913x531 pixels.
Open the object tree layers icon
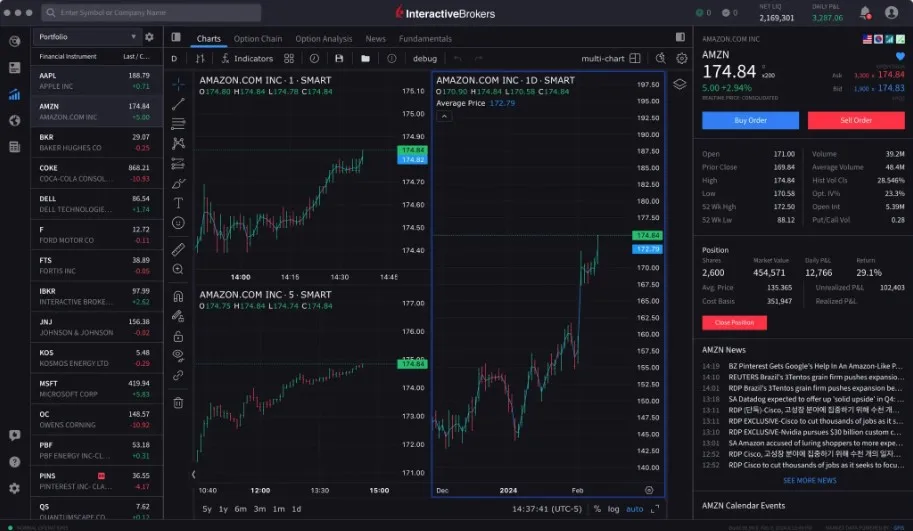coord(680,84)
